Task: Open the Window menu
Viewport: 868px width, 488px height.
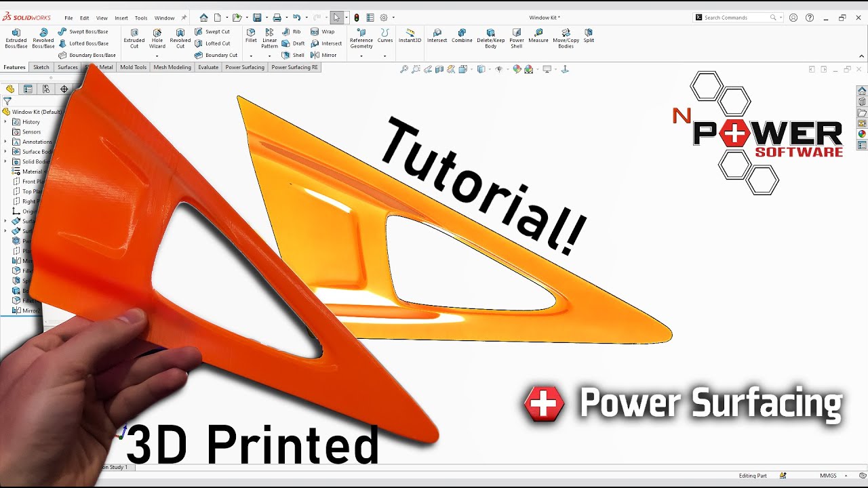Action: 164,18
